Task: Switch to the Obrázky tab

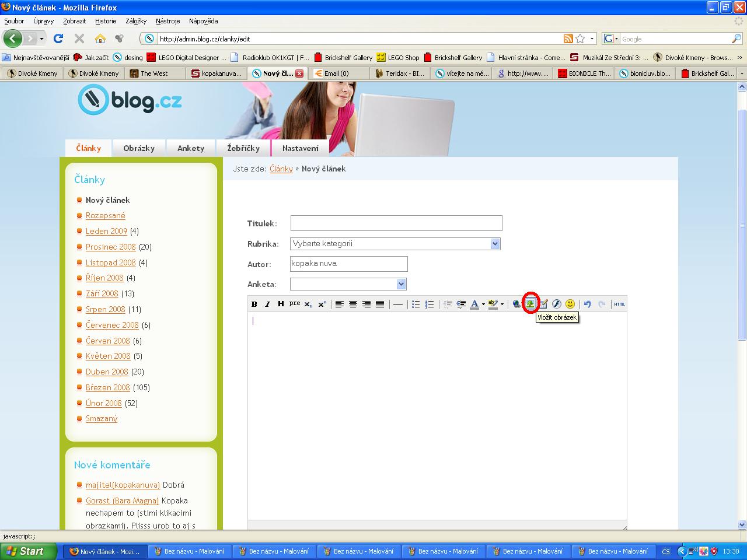Action: tap(139, 148)
